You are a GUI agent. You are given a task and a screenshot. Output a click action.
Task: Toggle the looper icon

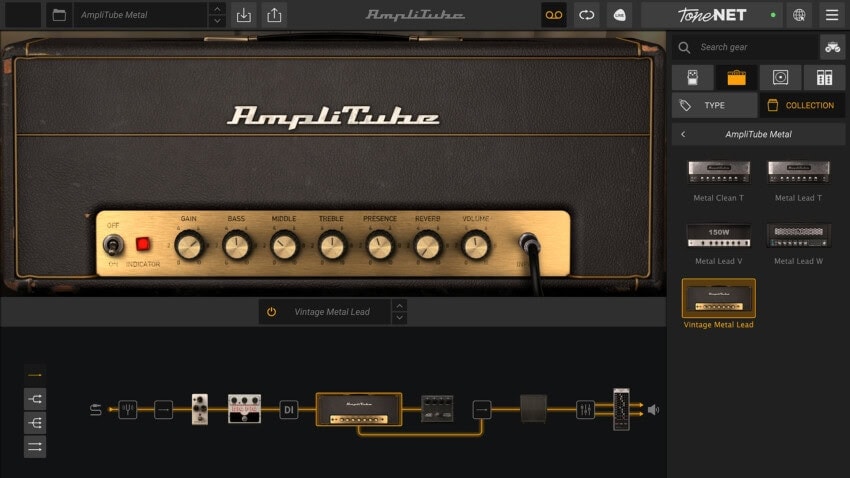click(x=587, y=15)
